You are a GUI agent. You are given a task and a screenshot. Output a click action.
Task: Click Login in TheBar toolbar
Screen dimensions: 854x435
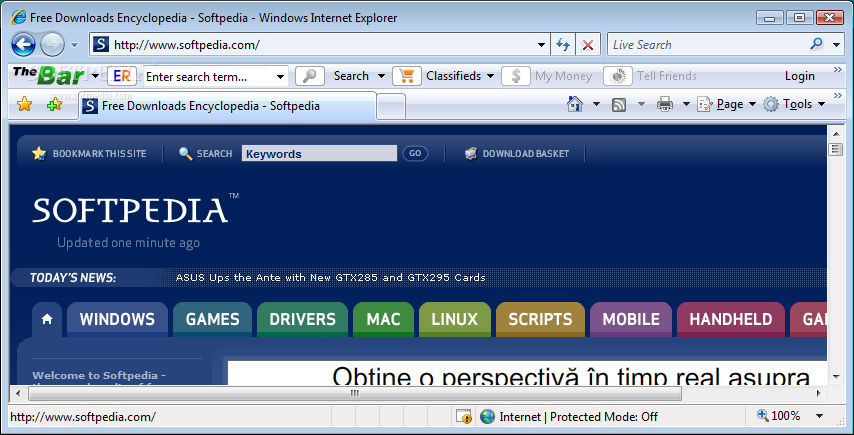[800, 76]
